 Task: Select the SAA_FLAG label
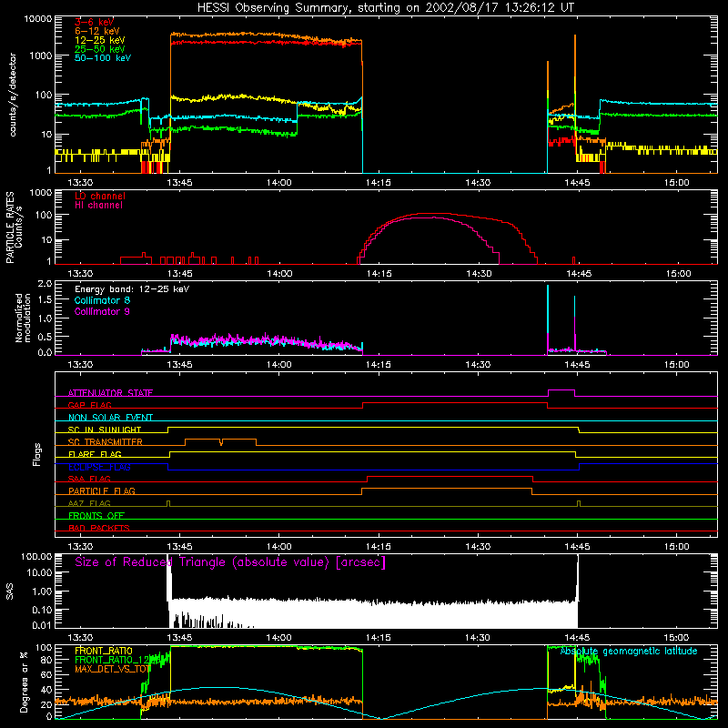point(89,479)
